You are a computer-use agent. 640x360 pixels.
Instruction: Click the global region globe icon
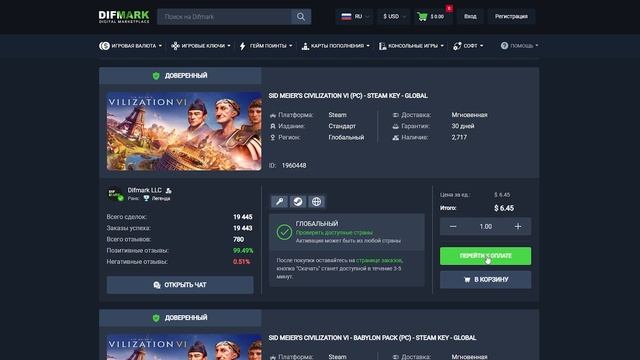click(316, 202)
